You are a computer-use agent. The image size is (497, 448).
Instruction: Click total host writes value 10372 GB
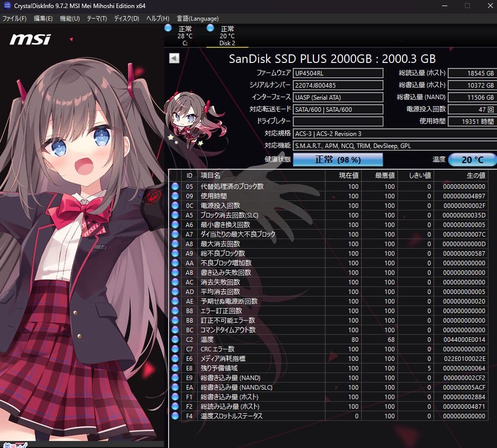472,86
